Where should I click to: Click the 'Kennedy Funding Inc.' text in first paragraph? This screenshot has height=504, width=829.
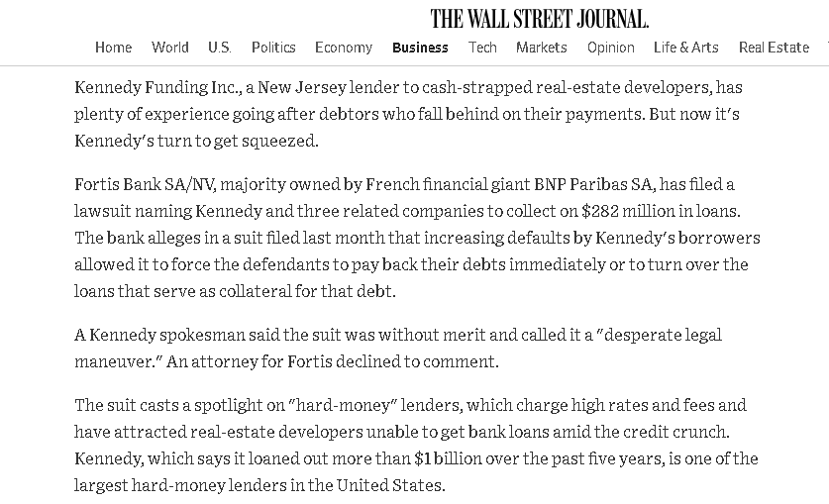pos(157,87)
